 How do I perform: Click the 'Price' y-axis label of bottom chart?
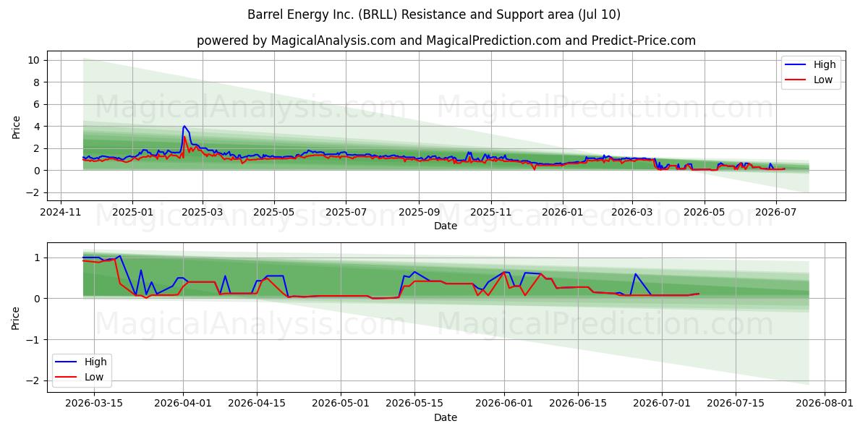coord(17,317)
